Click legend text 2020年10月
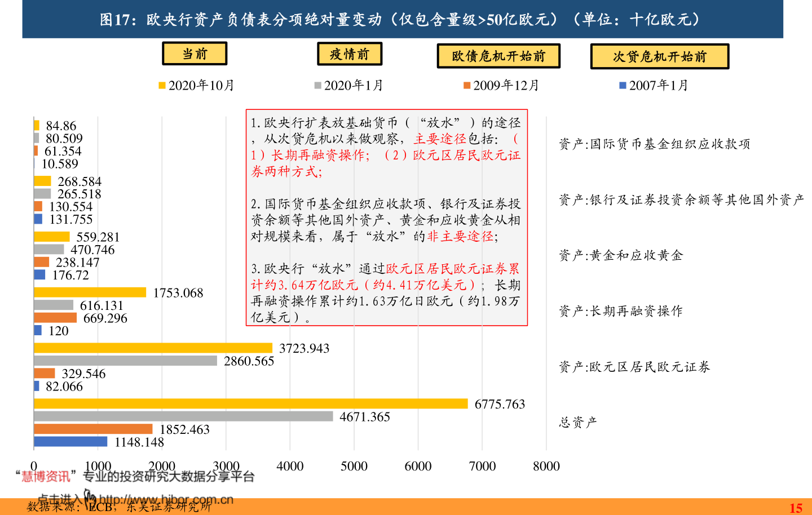 (x=201, y=86)
